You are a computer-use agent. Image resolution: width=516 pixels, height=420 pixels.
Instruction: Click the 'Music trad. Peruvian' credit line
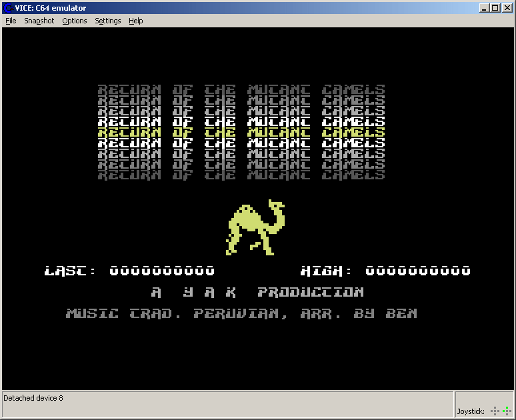[x=241, y=313]
